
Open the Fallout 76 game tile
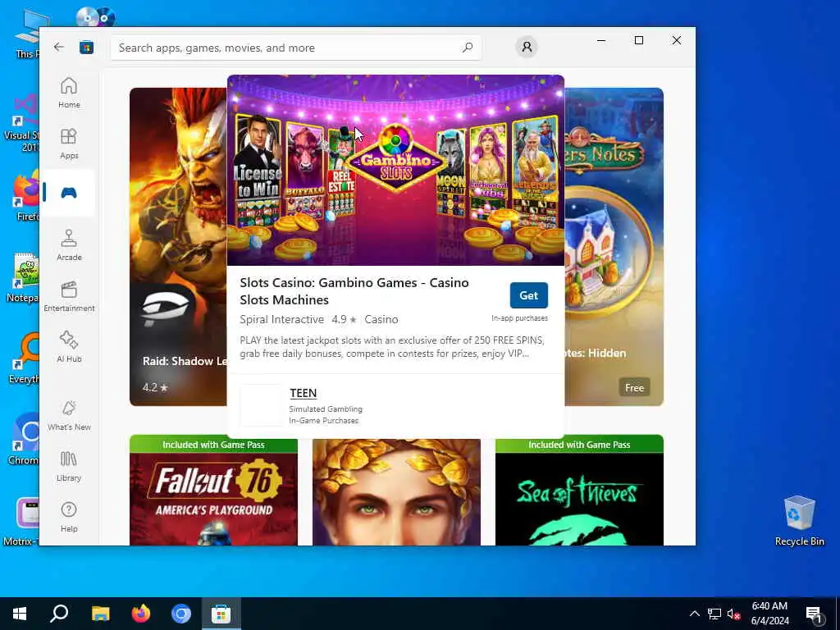[x=213, y=491]
